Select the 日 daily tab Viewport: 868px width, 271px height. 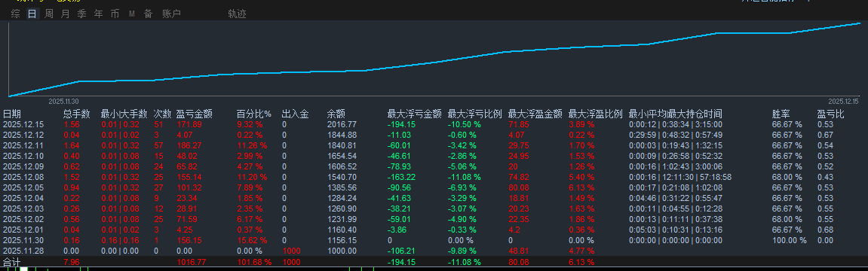point(32,14)
